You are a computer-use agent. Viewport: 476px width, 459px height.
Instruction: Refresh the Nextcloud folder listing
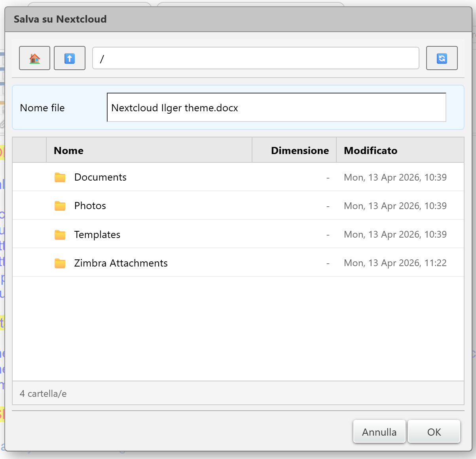pyautogui.click(x=442, y=58)
